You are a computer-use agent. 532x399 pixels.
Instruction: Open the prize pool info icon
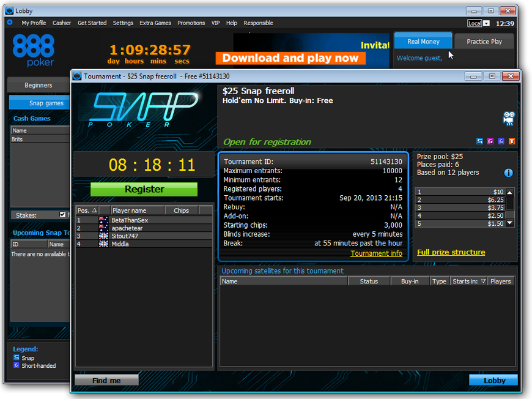click(x=508, y=173)
